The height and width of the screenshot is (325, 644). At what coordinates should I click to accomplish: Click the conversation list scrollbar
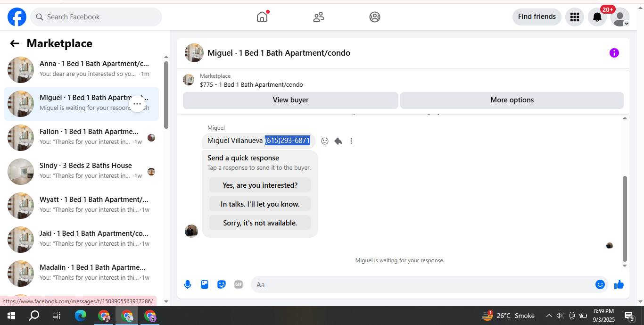166,95
